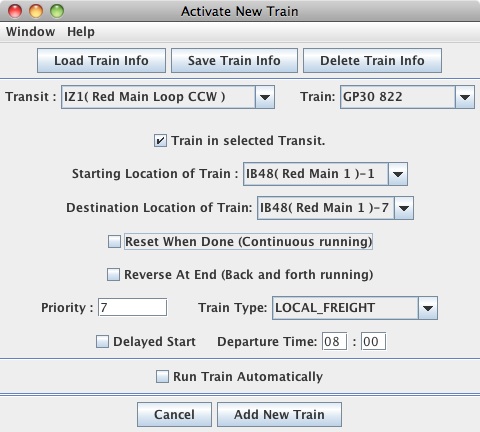
Task: Toggle the Delayed Start checkbox
Action: [102, 342]
